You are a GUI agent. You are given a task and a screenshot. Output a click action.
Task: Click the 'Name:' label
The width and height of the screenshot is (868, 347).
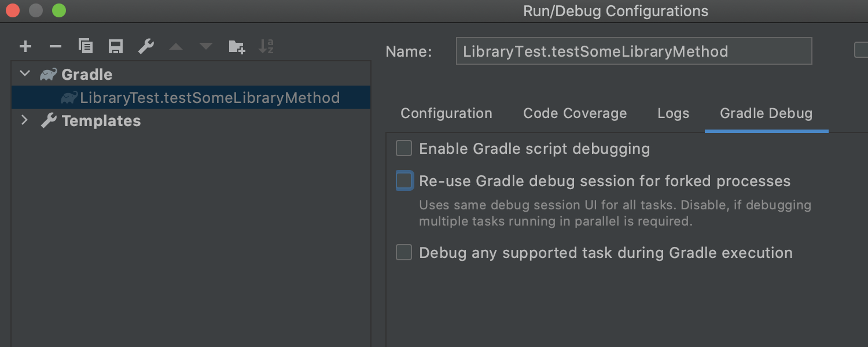409,51
